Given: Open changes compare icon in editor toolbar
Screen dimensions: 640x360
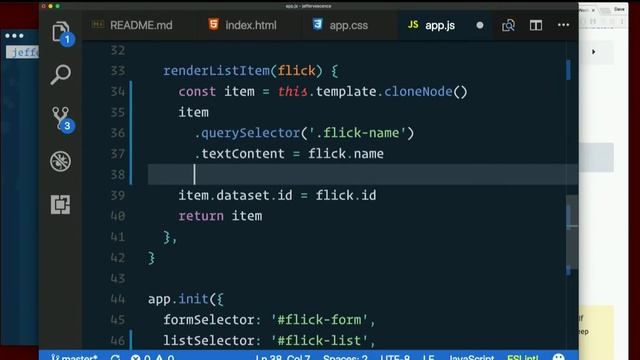Looking at the screenshot, I should (508, 25).
